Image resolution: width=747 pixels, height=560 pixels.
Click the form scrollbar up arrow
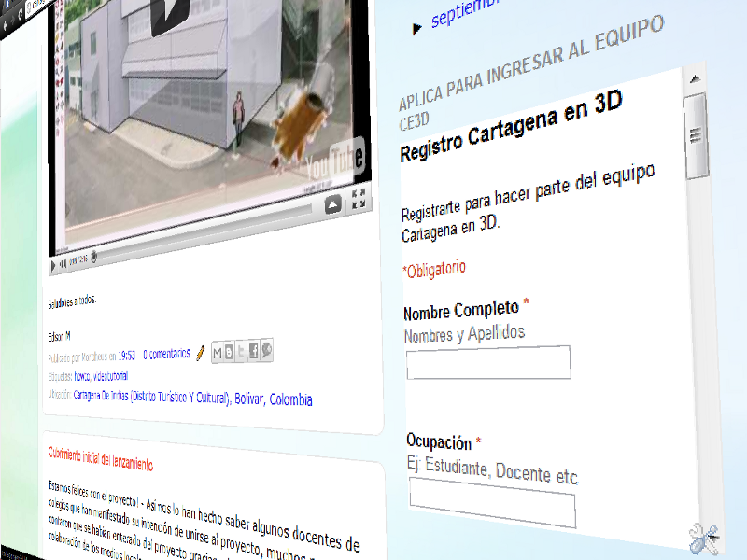(x=695, y=79)
